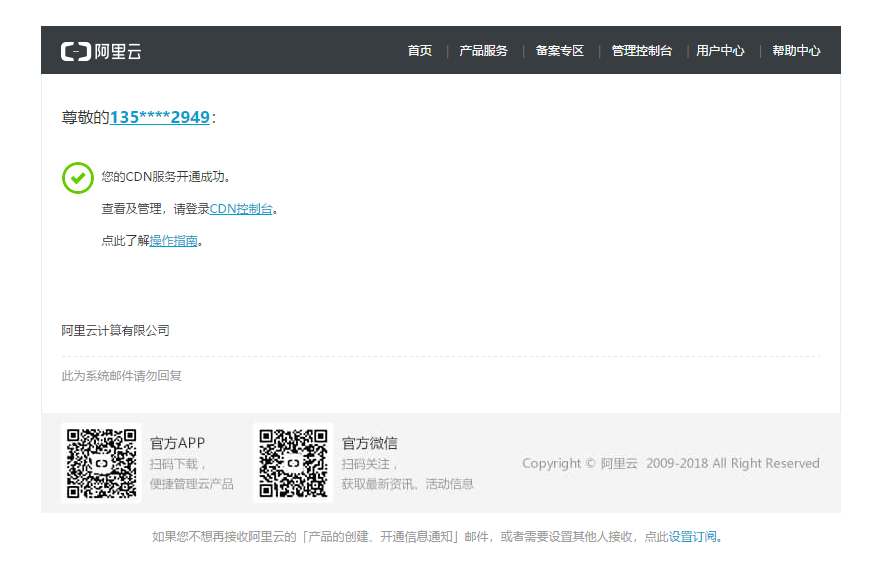Click the 此为系统邮件请勿回复 notice
The width and height of the screenshot is (871, 568).
(x=122, y=376)
